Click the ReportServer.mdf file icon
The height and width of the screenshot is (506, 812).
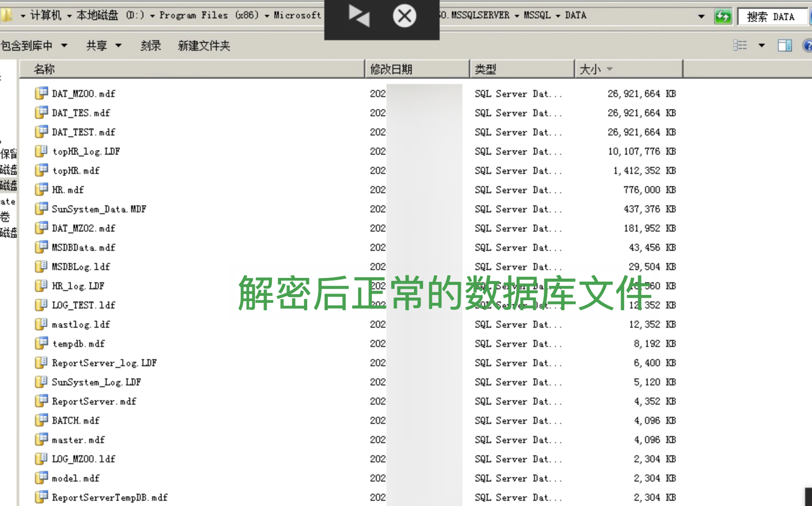click(41, 401)
